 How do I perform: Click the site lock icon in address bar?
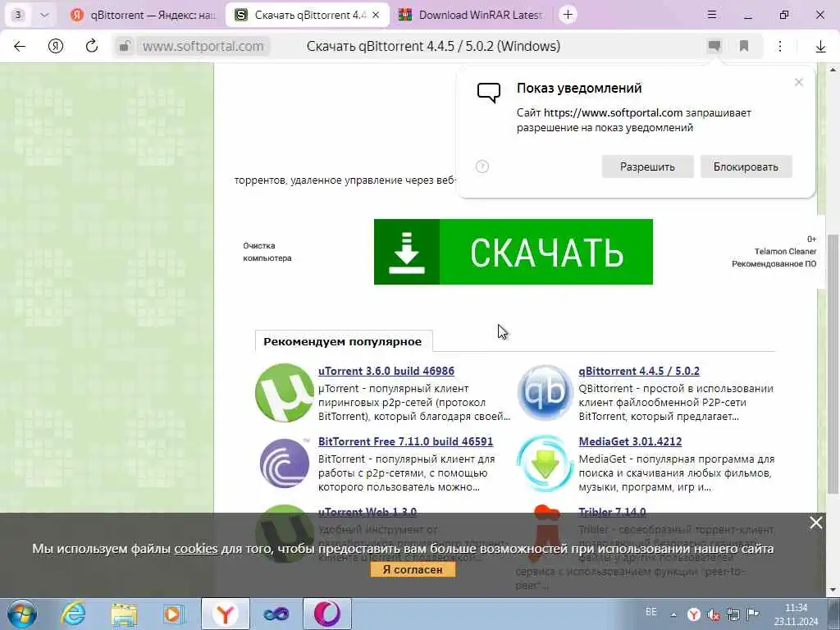point(125,46)
